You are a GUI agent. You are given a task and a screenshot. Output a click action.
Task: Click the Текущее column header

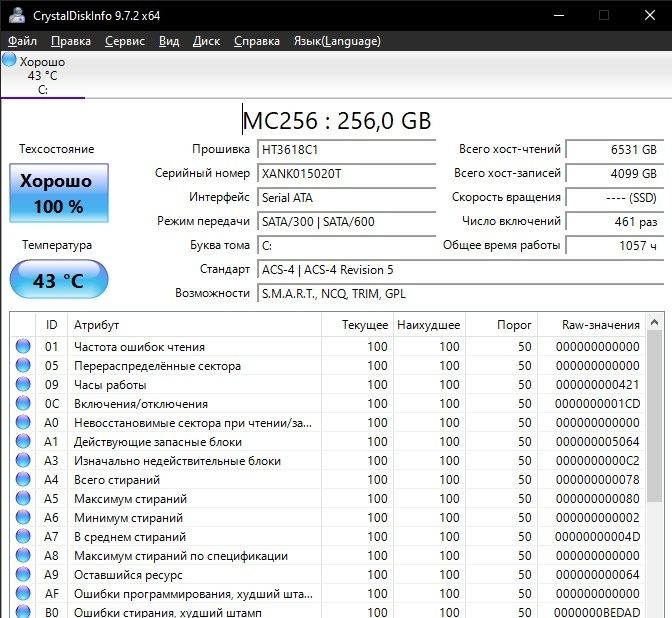(x=357, y=325)
